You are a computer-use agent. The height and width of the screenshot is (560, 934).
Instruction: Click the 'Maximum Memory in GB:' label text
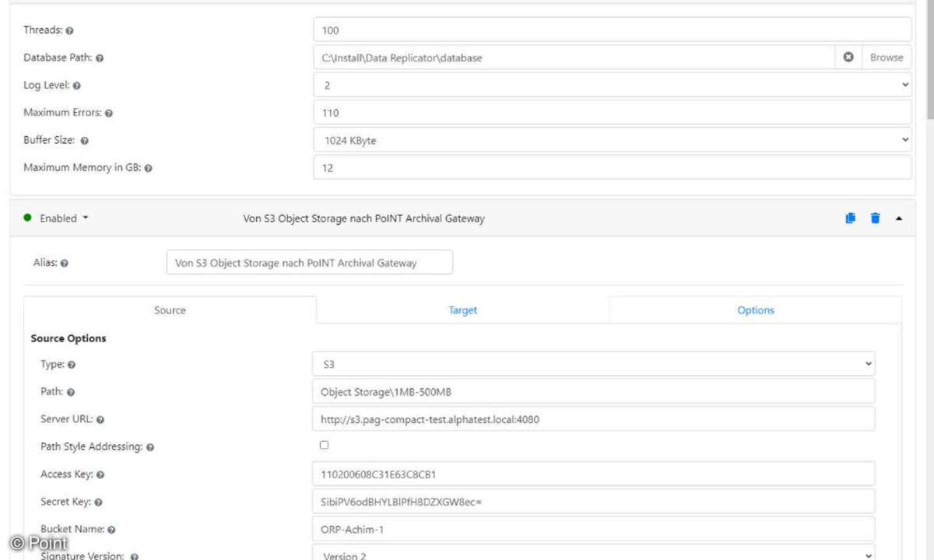click(82, 167)
